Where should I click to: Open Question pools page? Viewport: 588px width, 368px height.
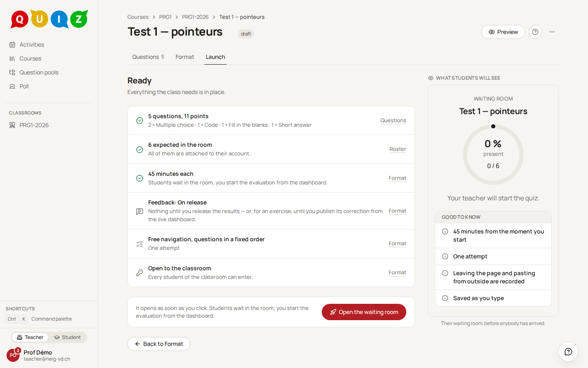[39, 72]
